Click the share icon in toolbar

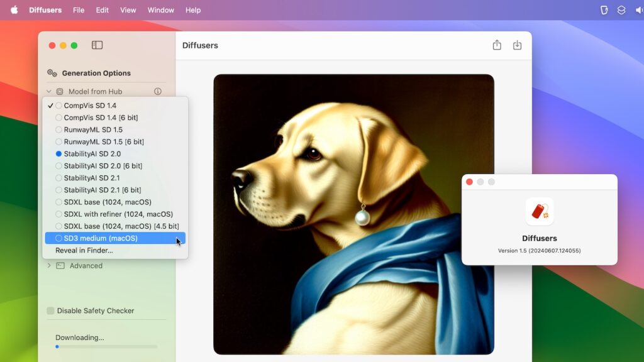(497, 45)
